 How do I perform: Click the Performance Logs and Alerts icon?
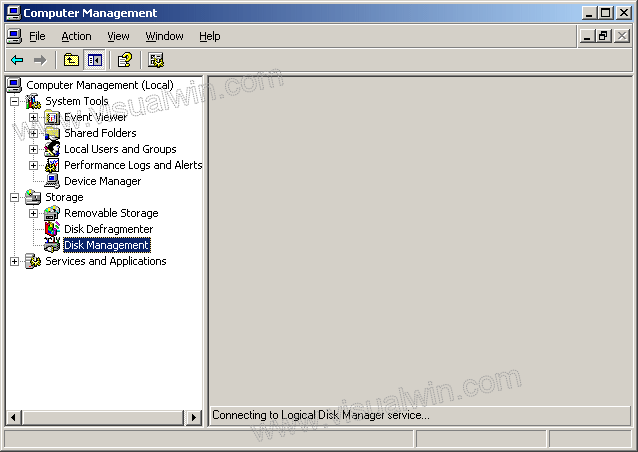52,165
